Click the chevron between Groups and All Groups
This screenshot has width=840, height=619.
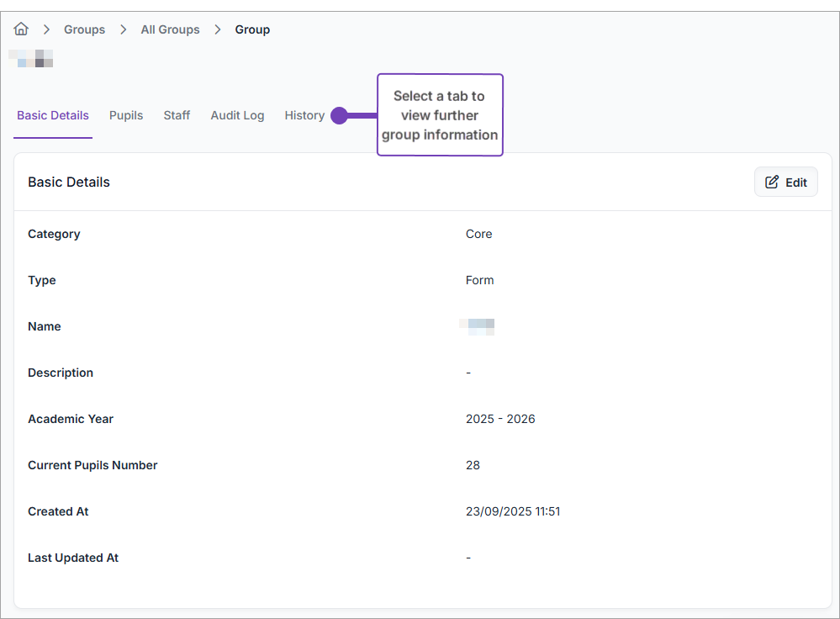click(x=124, y=29)
